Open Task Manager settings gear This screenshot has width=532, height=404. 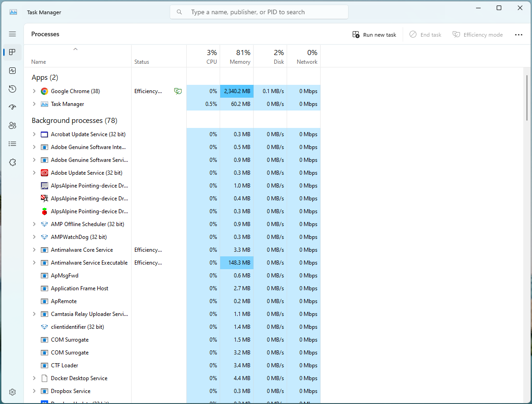click(x=12, y=392)
